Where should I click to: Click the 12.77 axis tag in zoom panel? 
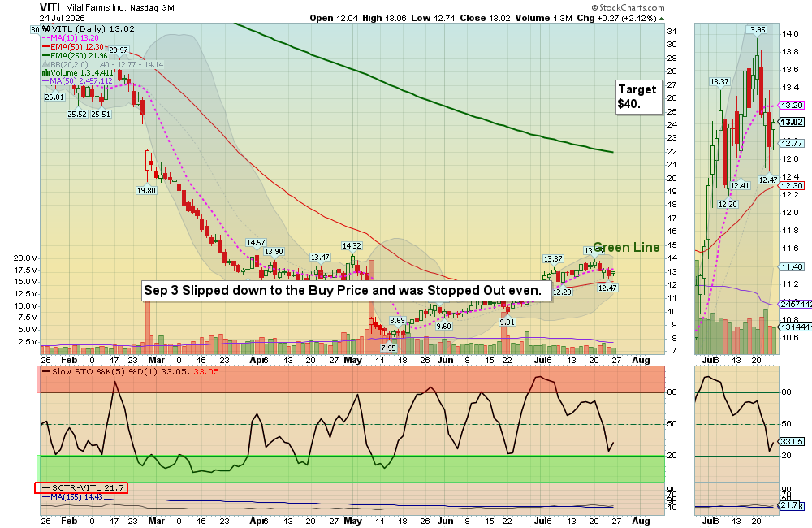coord(792,144)
